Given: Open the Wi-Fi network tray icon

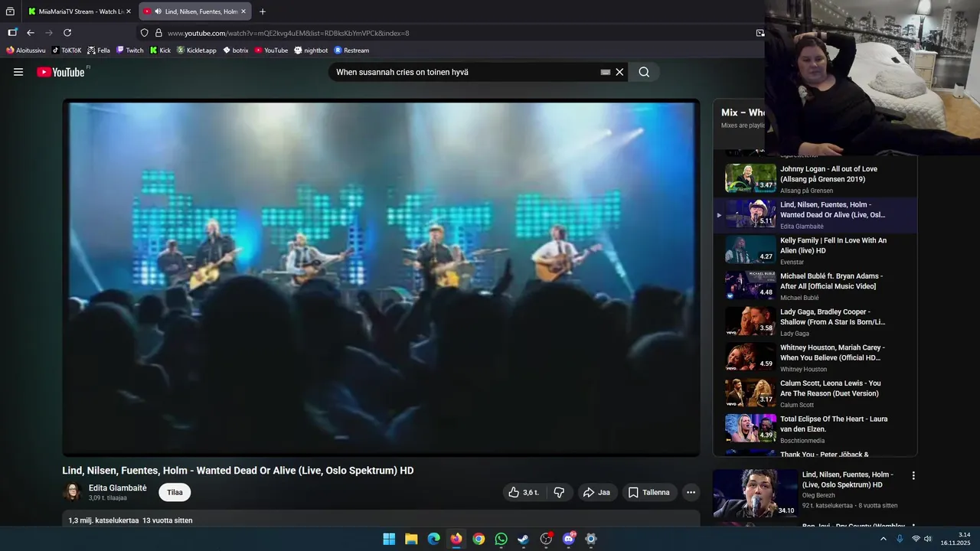Looking at the screenshot, I should [x=916, y=539].
